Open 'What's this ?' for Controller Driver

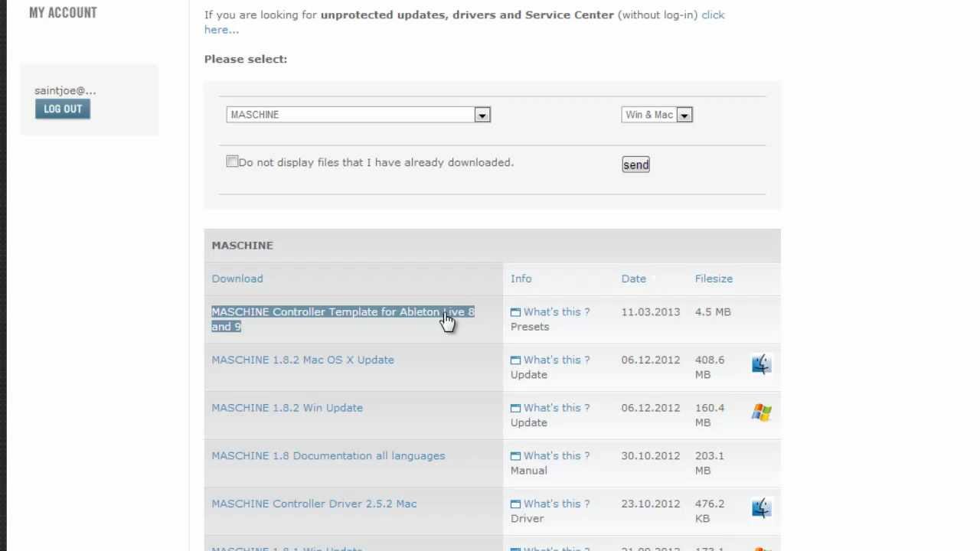point(557,504)
